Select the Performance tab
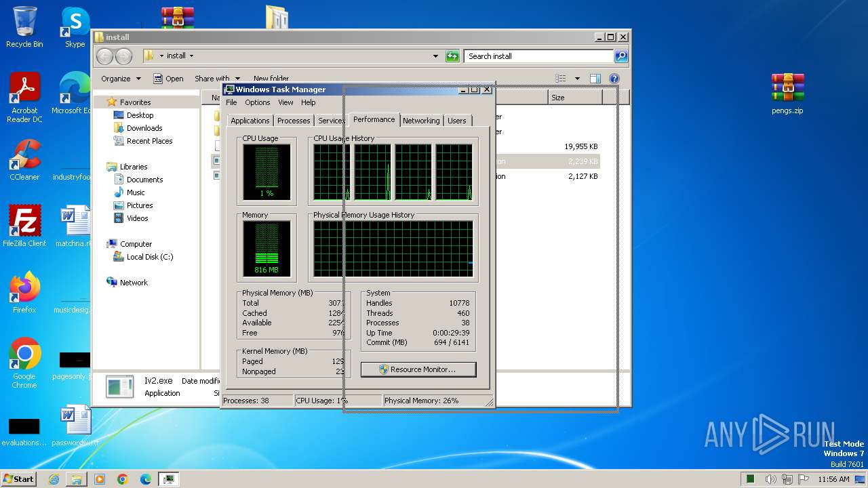868x488 pixels. point(374,119)
